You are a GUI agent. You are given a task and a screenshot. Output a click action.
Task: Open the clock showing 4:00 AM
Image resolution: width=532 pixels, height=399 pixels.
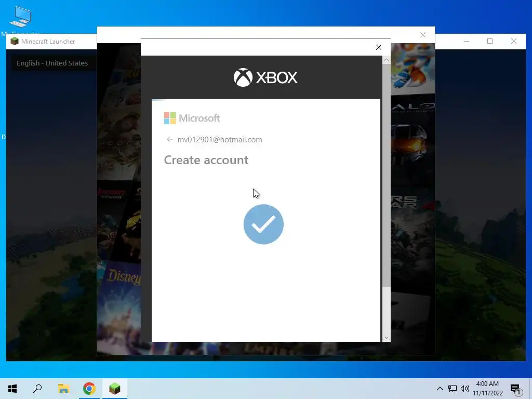click(x=487, y=389)
